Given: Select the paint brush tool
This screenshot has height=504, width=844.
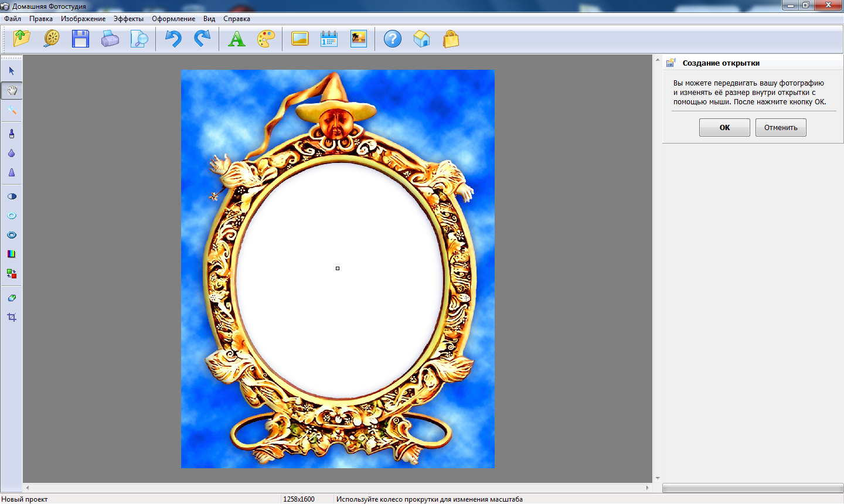Looking at the screenshot, I should click(x=12, y=134).
